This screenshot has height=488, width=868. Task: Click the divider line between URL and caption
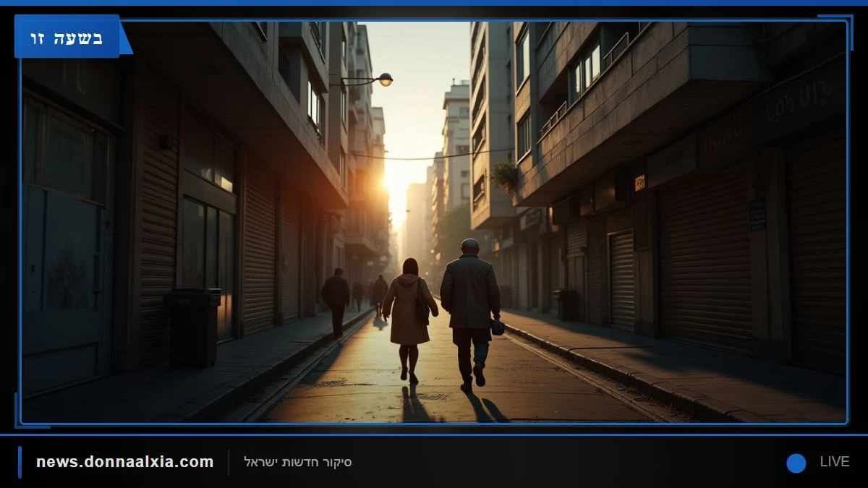tap(229, 462)
